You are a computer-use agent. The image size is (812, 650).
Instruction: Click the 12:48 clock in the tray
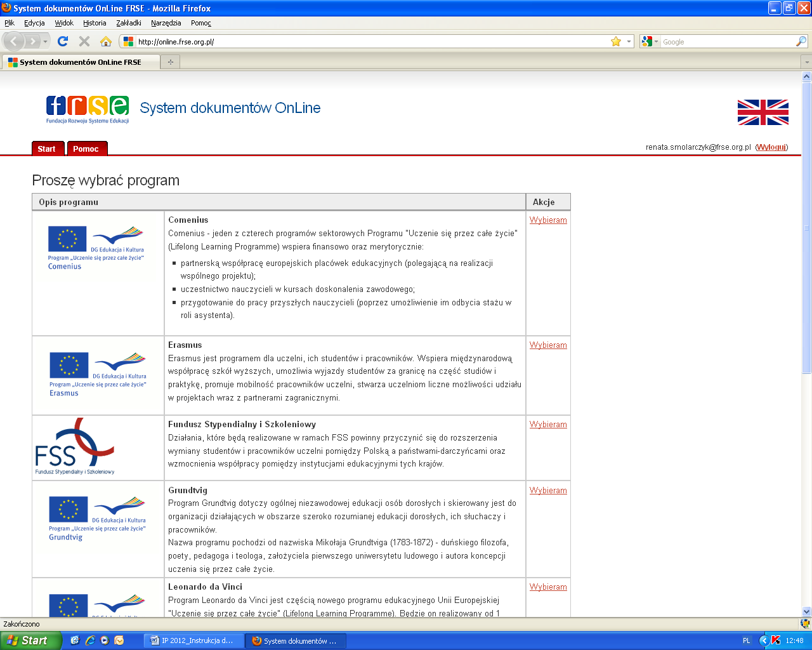click(x=794, y=640)
